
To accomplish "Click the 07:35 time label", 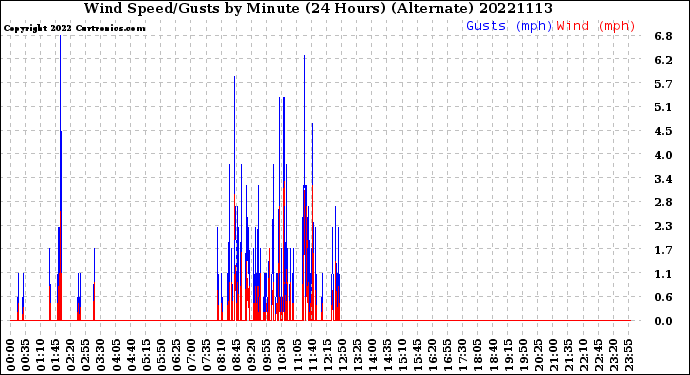I will pyautogui.click(x=207, y=355).
